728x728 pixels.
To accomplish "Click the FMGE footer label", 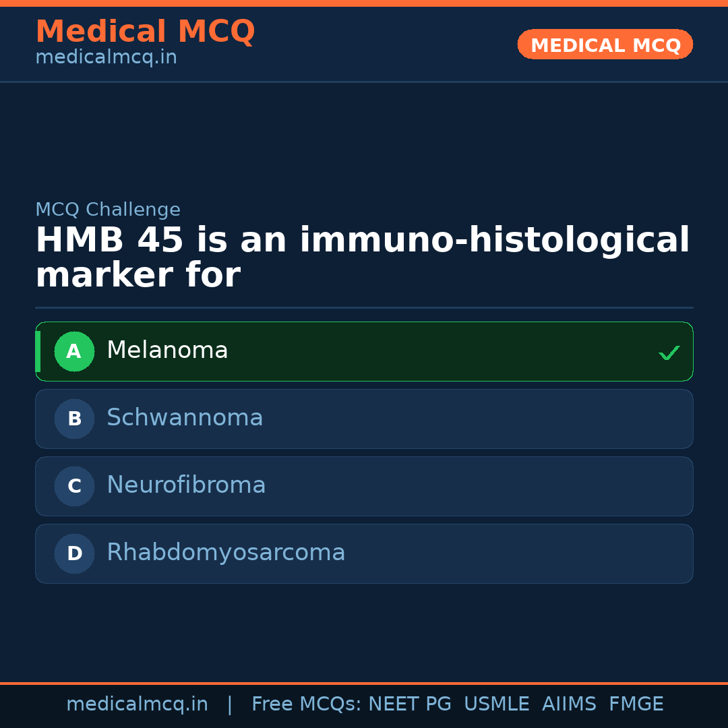I will click(636, 704).
